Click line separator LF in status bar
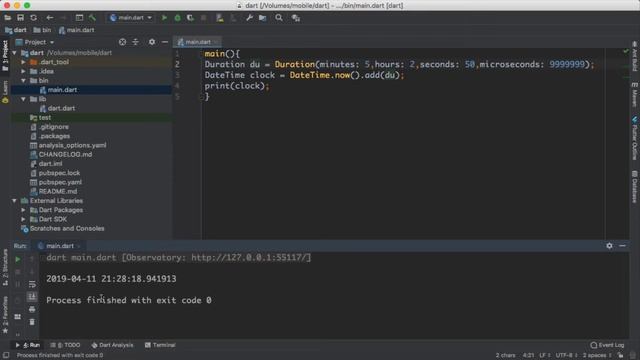The width and height of the screenshot is (640, 360). 544,356
